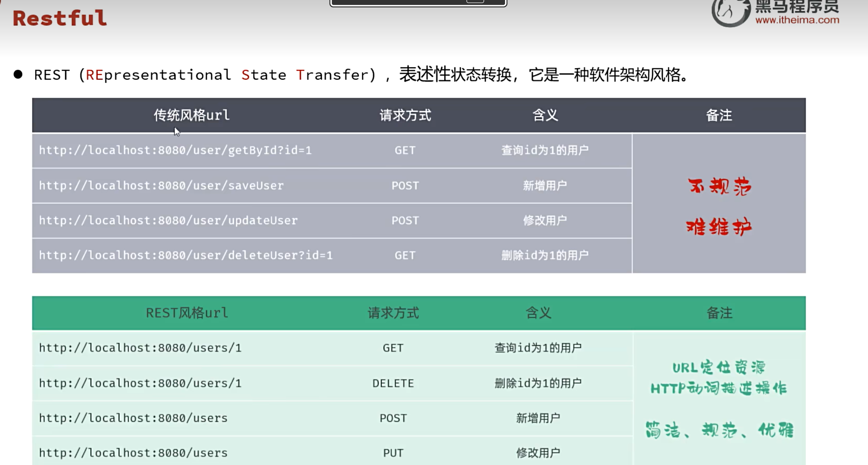Click the REST definition sentence

click(x=361, y=75)
